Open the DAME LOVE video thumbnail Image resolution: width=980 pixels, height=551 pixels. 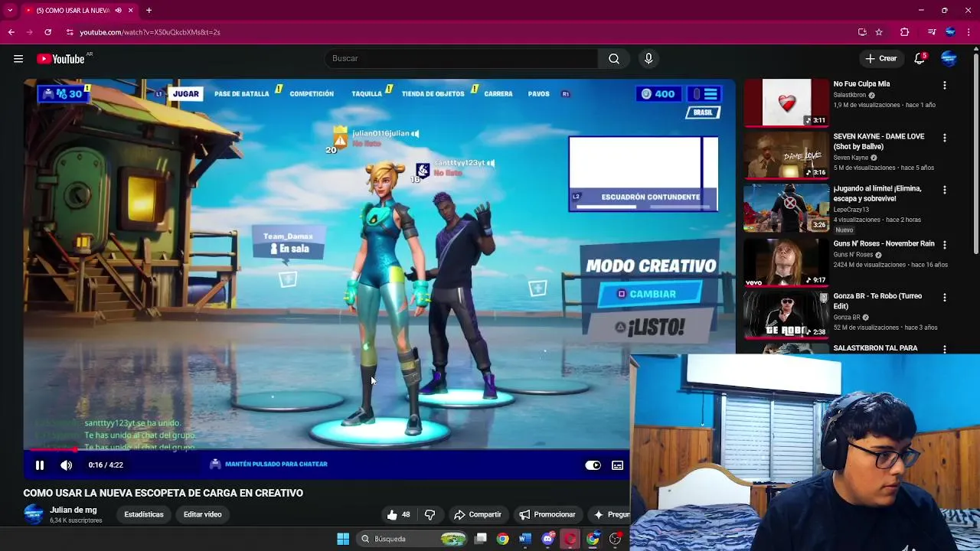786,155
